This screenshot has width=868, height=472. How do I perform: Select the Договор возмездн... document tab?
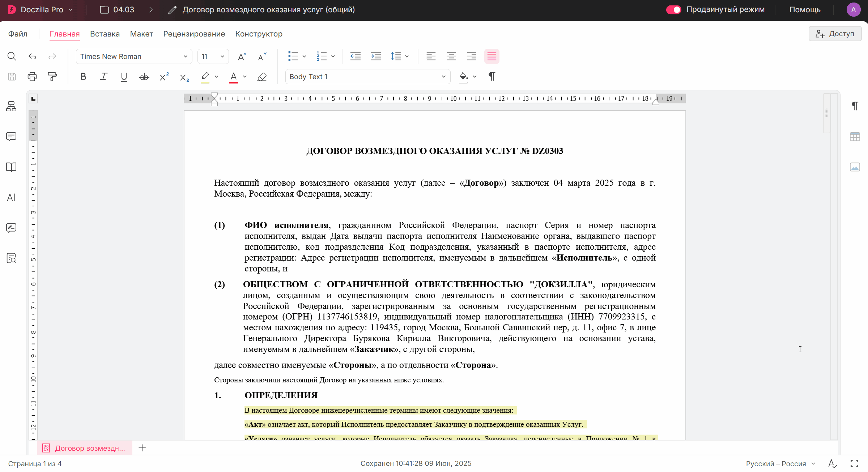coord(85,448)
